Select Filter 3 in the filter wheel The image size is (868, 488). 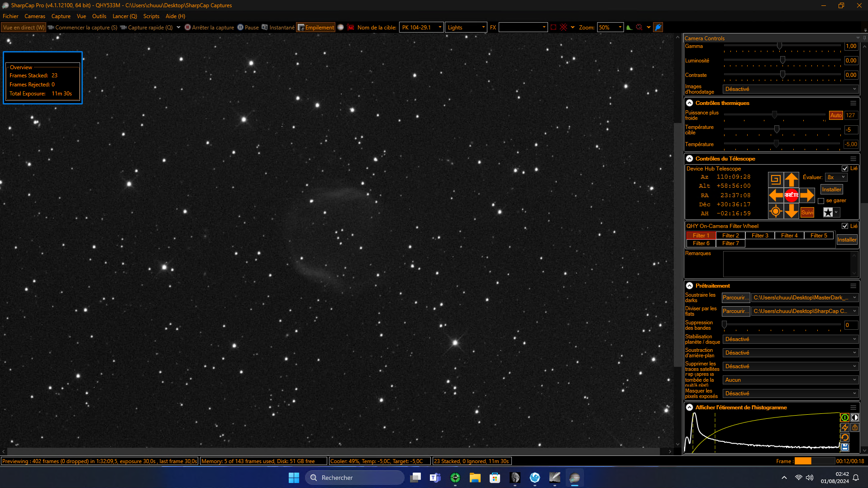pyautogui.click(x=760, y=236)
